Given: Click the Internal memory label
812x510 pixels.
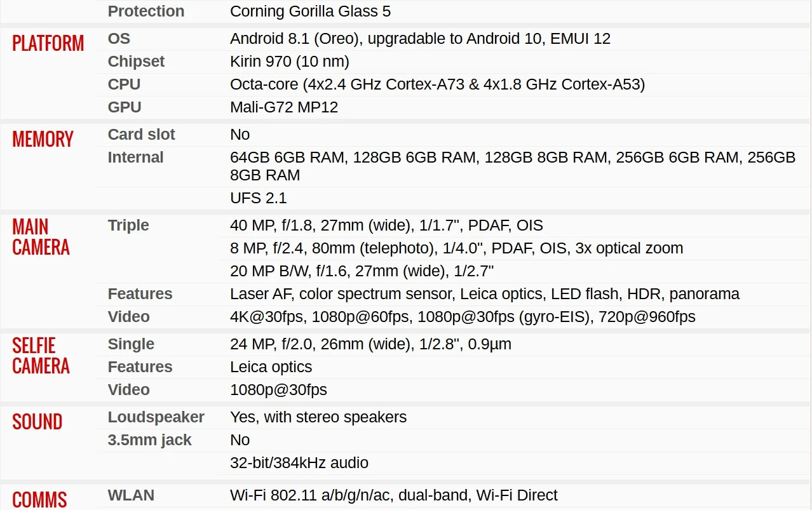Looking at the screenshot, I should pos(135,158).
